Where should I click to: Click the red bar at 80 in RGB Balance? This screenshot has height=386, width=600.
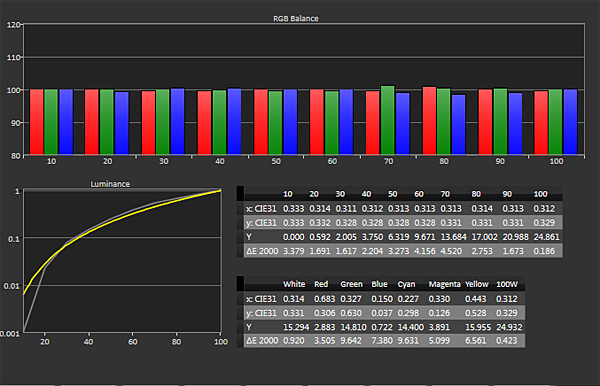(x=429, y=121)
